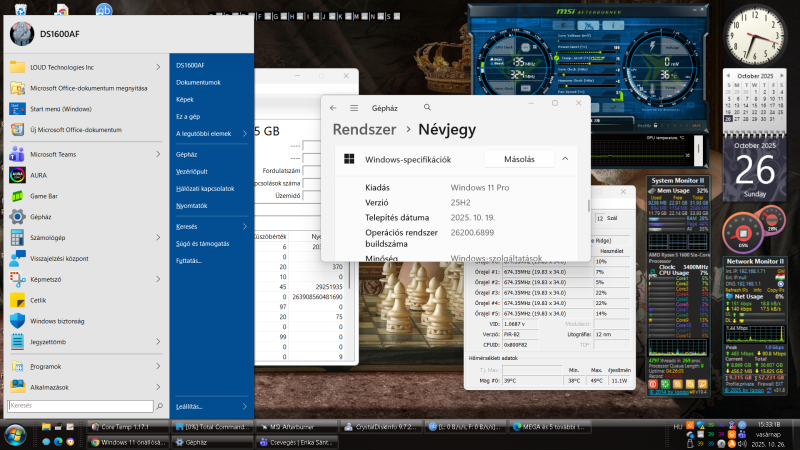The height and width of the screenshot is (450, 800).
Task: Open Képmetsző snipping tool icon
Action: click(x=17, y=279)
